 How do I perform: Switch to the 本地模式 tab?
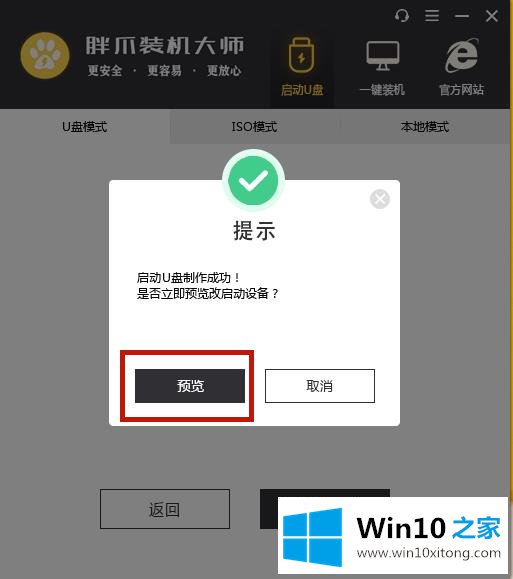[424, 127]
